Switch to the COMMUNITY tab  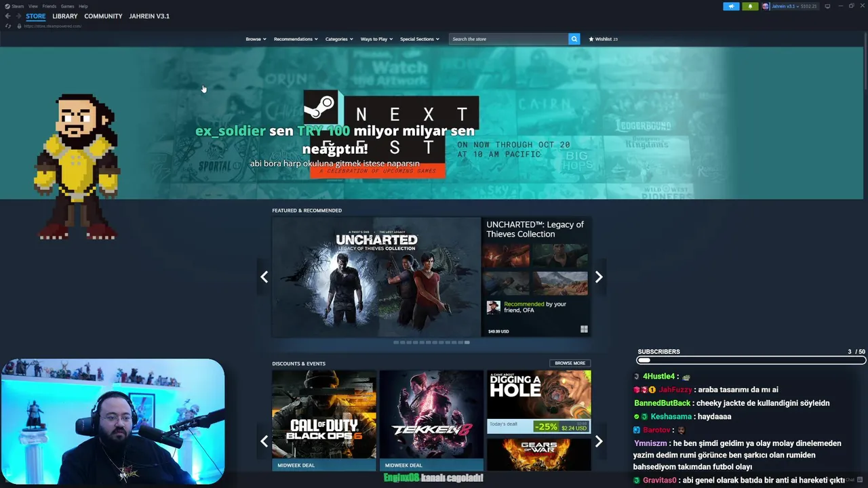[103, 16]
